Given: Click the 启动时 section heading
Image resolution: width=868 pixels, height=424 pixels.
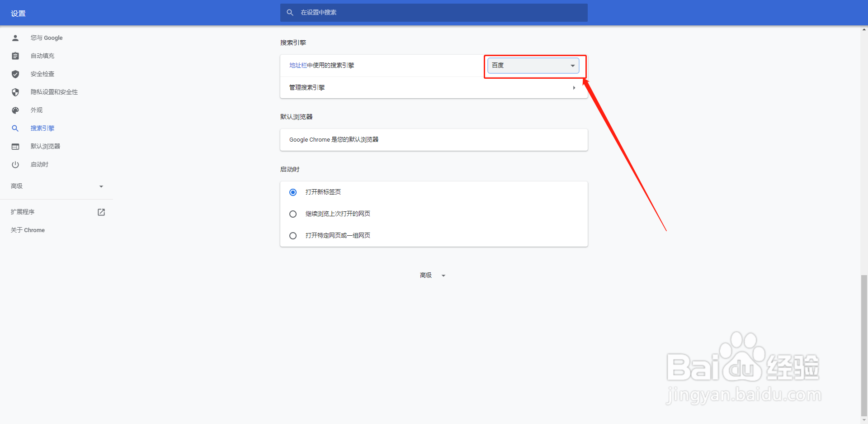Looking at the screenshot, I should click(x=290, y=169).
